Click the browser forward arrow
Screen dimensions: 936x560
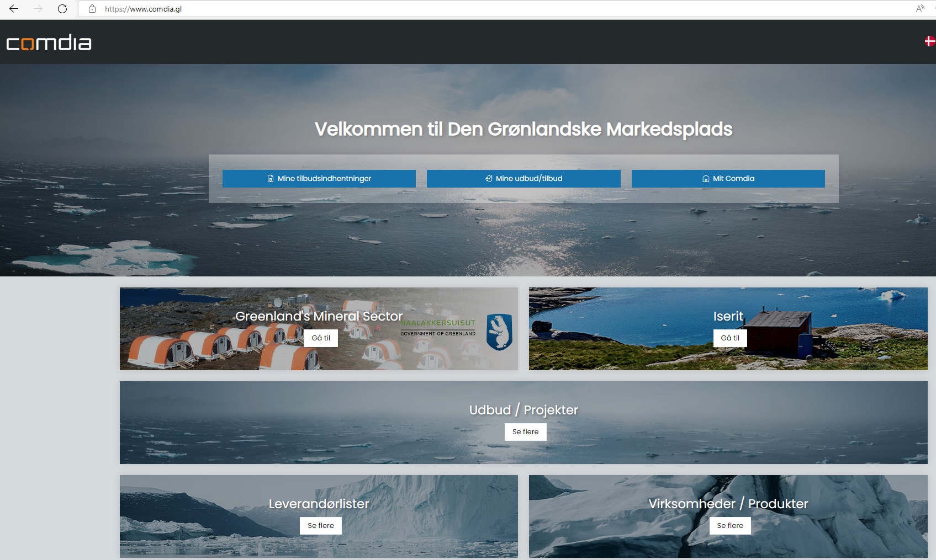(38, 9)
